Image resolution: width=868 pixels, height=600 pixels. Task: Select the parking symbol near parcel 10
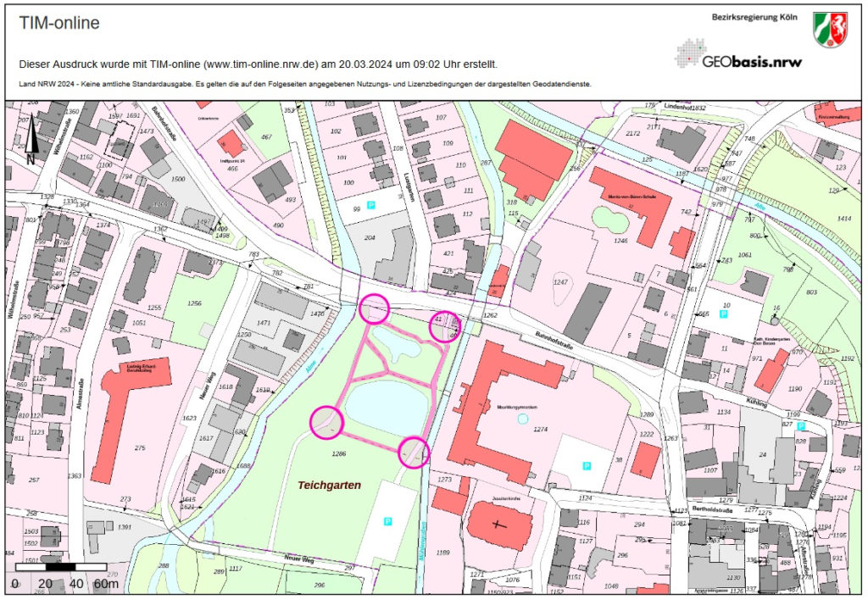pos(723,314)
